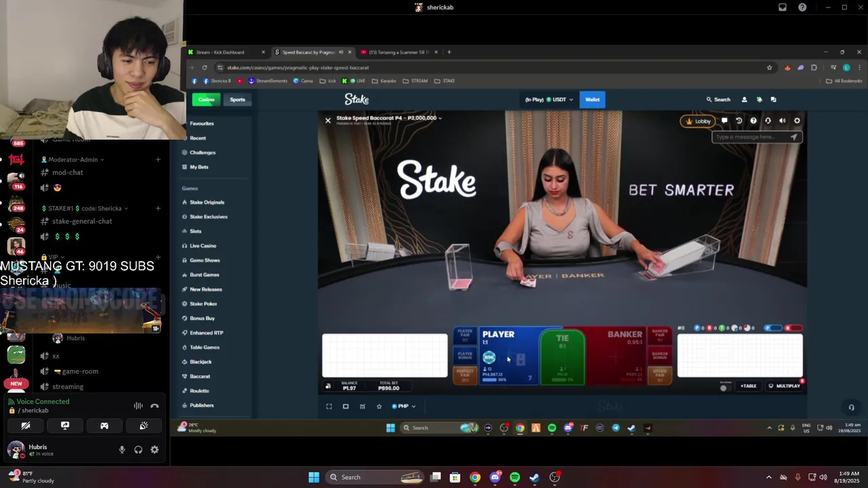The height and width of the screenshot is (488, 868).
Task: Open PHP display currency dropdown
Action: 403,406
